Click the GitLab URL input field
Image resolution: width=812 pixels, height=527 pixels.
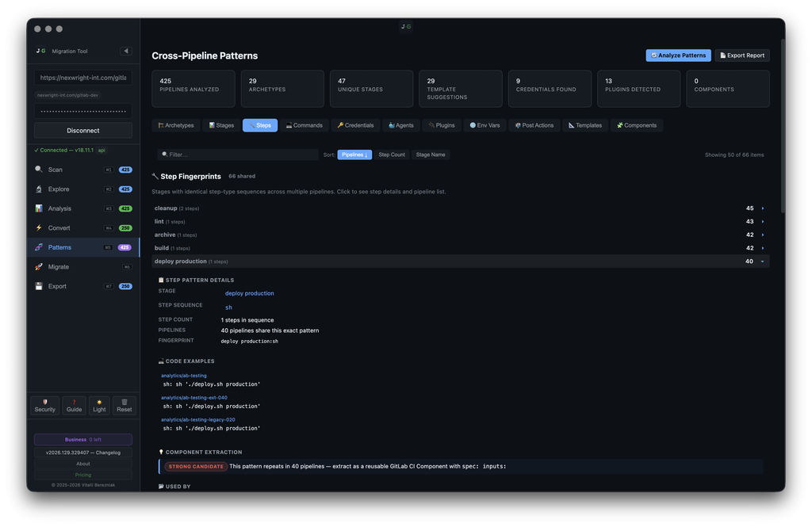point(82,78)
